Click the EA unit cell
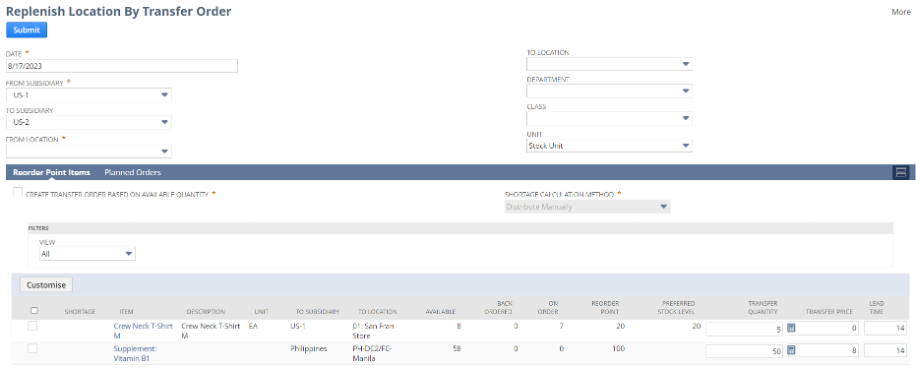Image resolution: width=916 pixels, height=368 pixels. (x=253, y=326)
